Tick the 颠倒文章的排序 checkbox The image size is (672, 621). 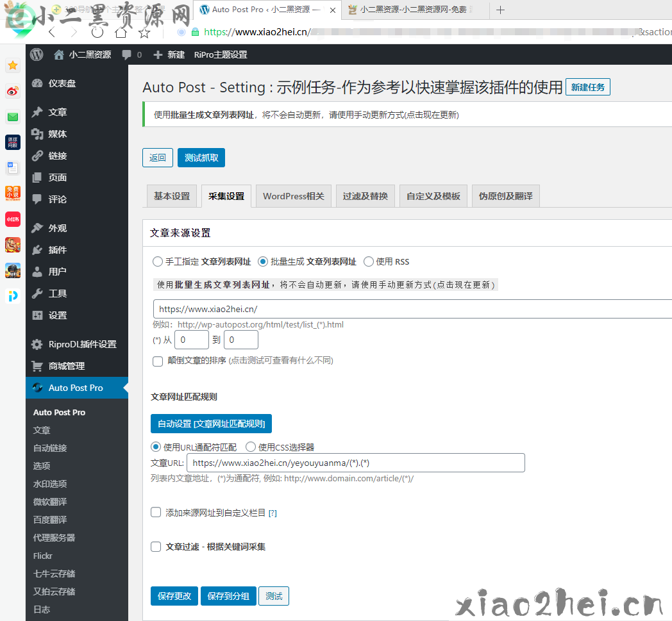pos(158,361)
